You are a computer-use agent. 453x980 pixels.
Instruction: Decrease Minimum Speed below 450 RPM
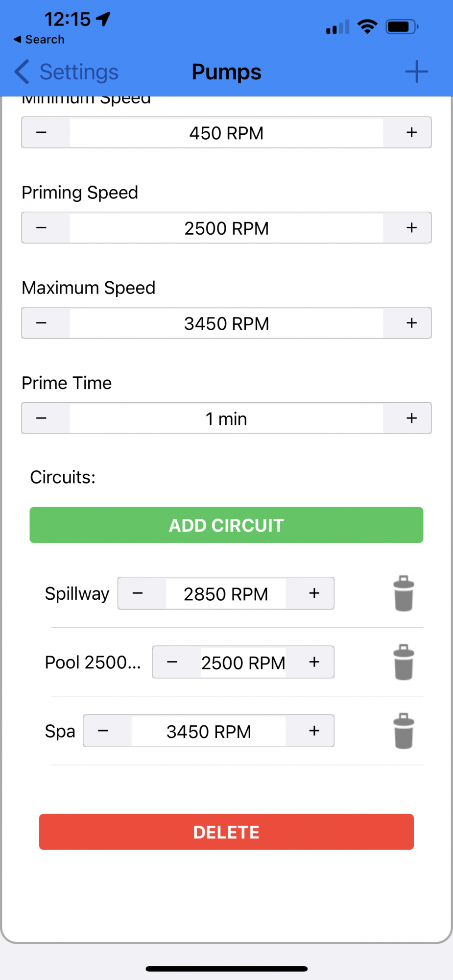(42, 132)
